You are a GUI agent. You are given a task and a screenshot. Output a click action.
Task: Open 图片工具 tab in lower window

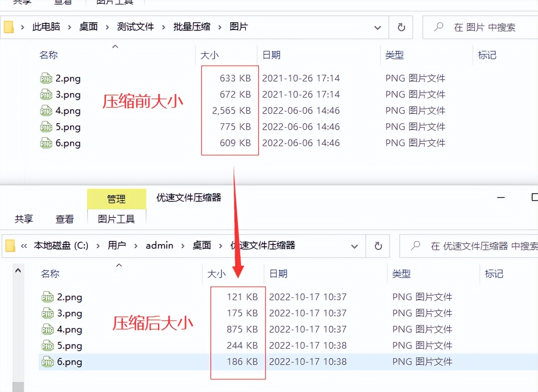116,219
